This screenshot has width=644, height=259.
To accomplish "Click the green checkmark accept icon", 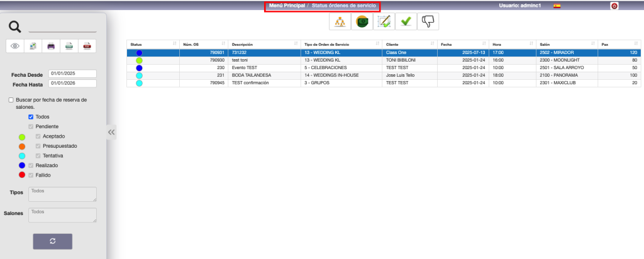I will pos(406,21).
